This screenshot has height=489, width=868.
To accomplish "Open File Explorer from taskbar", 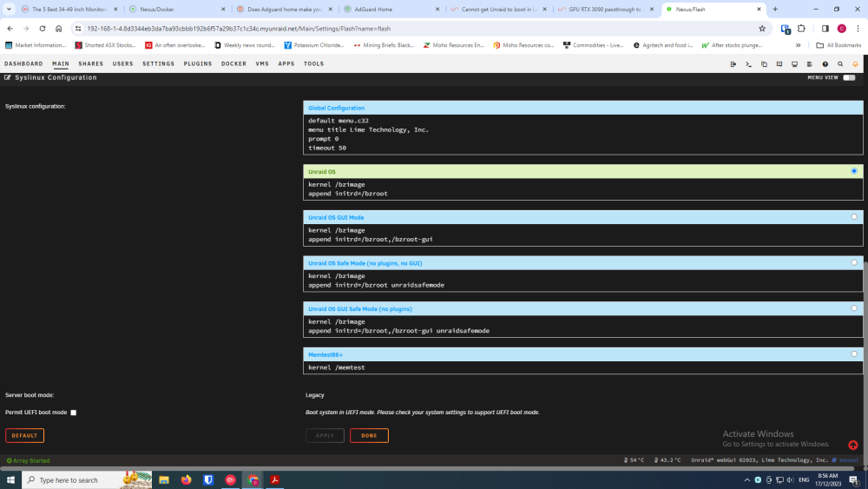I will [164, 479].
